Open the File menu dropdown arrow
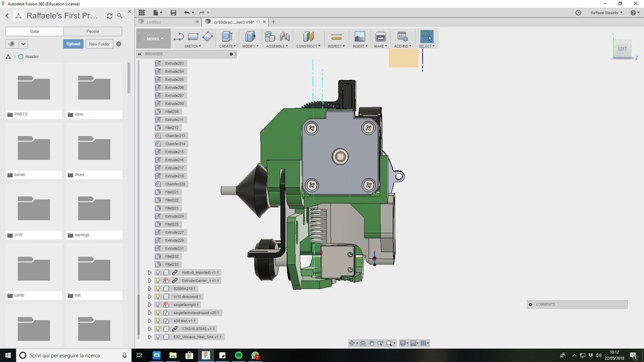Image resolution: width=644 pixels, height=362 pixels. pyautogui.click(x=161, y=13)
